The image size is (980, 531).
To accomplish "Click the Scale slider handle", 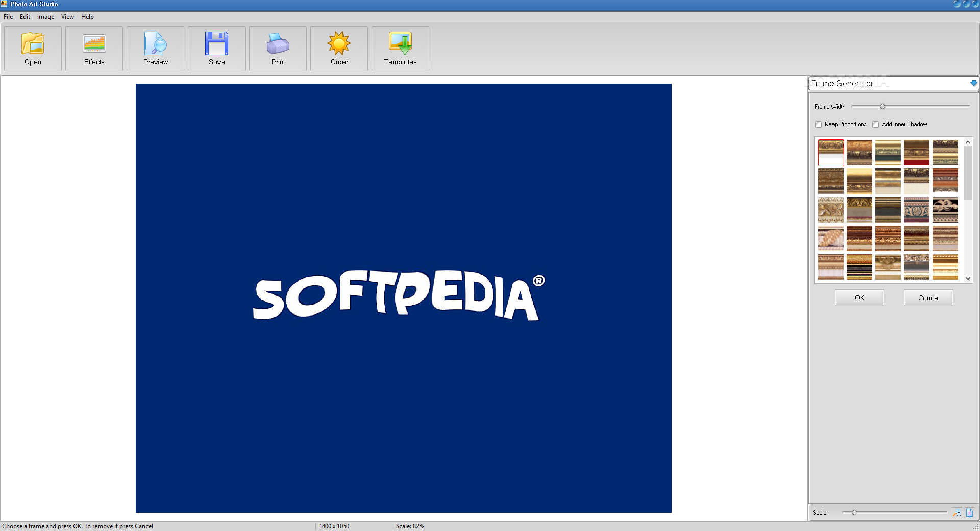I will pyautogui.click(x=854, y=512).
